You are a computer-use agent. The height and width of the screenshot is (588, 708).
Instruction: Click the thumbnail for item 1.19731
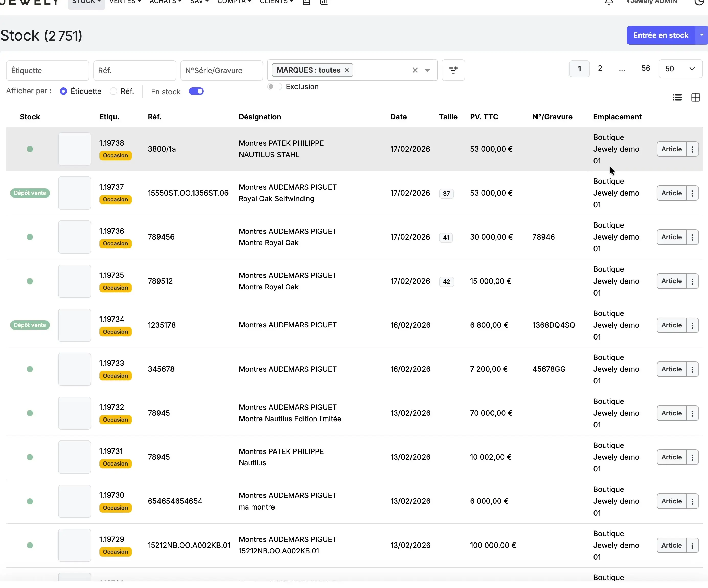[75, 457]
